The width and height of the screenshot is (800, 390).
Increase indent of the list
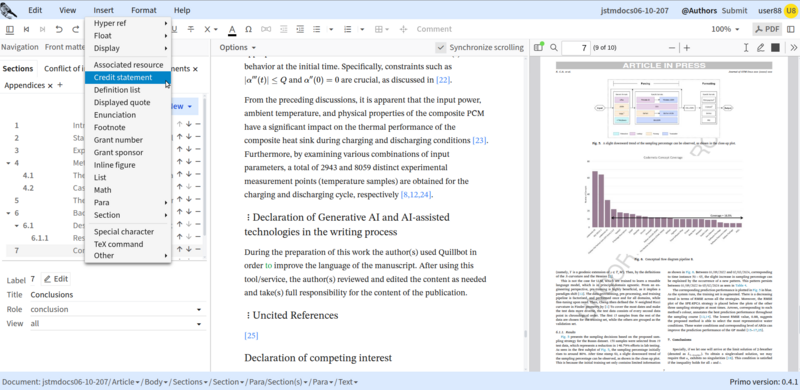point(300,30)
